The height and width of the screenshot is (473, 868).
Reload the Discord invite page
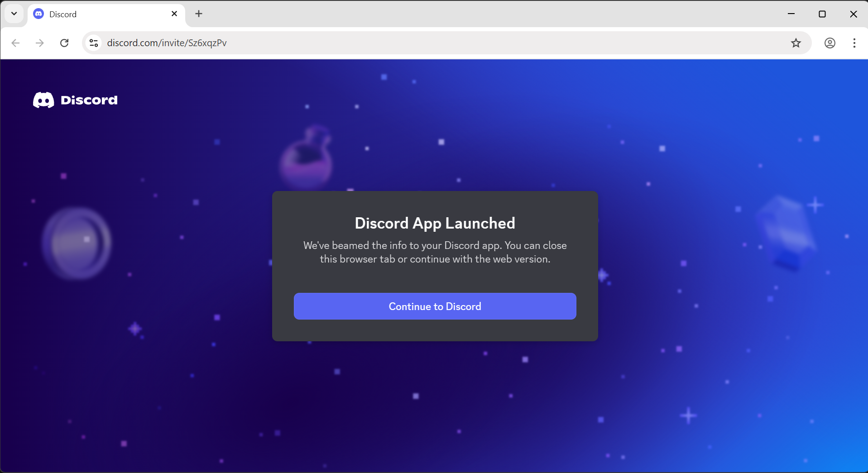64,43
